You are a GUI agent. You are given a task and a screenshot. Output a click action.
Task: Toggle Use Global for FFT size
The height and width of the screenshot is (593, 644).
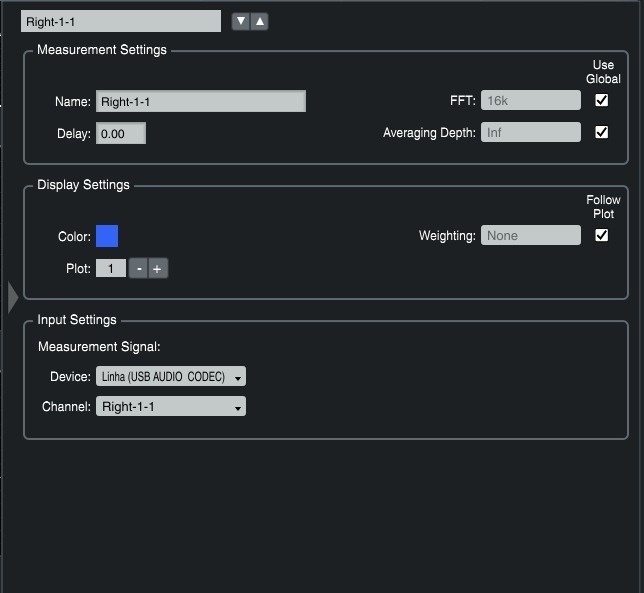(601, 100)
